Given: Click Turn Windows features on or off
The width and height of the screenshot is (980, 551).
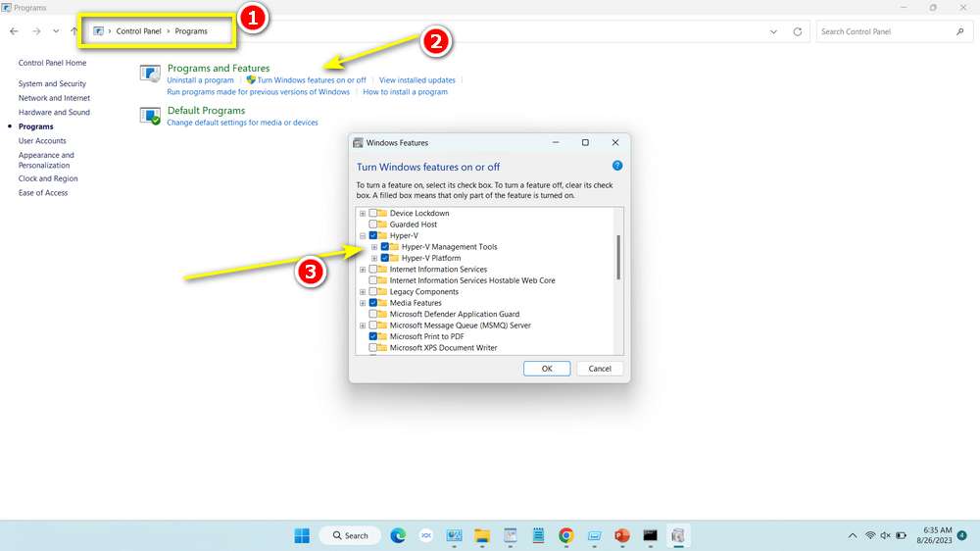Looking at the screenshot, I should 312,80.
